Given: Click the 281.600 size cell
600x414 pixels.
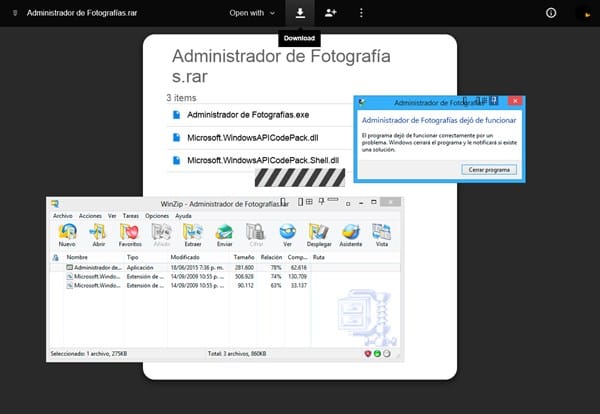Looking at the screenshot, I should pyautogui.click(x=244, y=267).
